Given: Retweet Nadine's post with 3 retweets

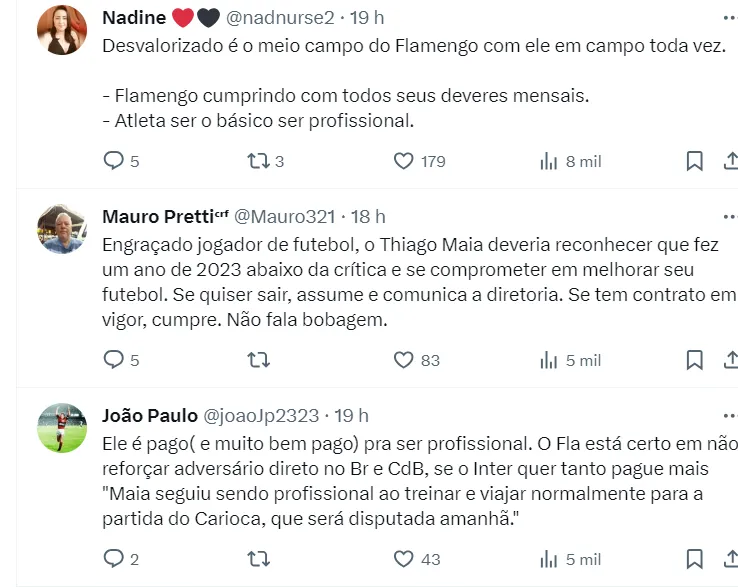Looking at the screenshot, I should 258,161.
